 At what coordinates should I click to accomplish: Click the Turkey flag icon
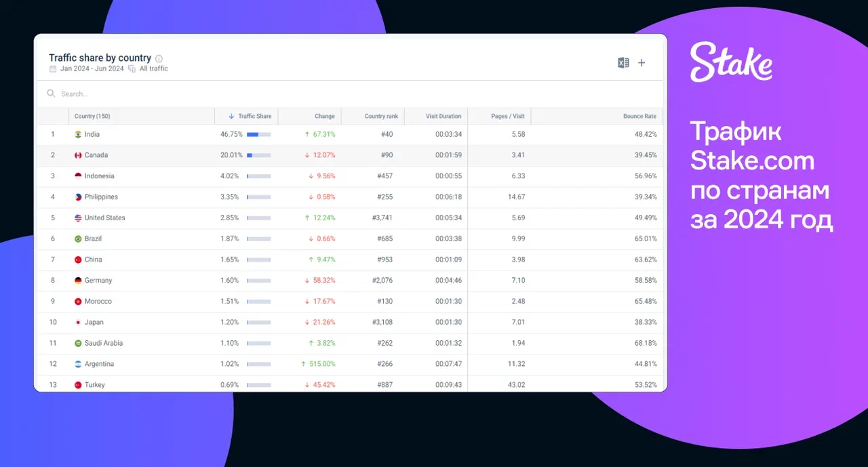(x=78, y=385)
